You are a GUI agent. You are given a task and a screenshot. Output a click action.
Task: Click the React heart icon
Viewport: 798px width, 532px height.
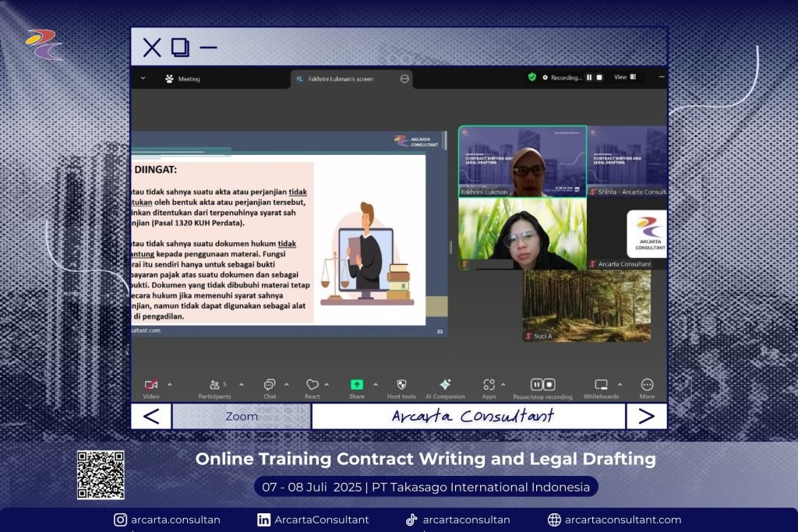tap(312, 385)
